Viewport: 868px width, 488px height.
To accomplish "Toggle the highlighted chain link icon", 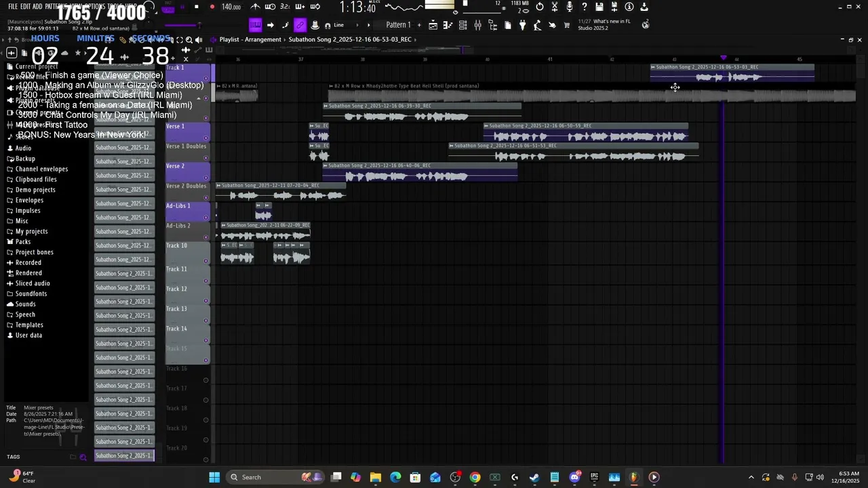I will coord(300,25).
